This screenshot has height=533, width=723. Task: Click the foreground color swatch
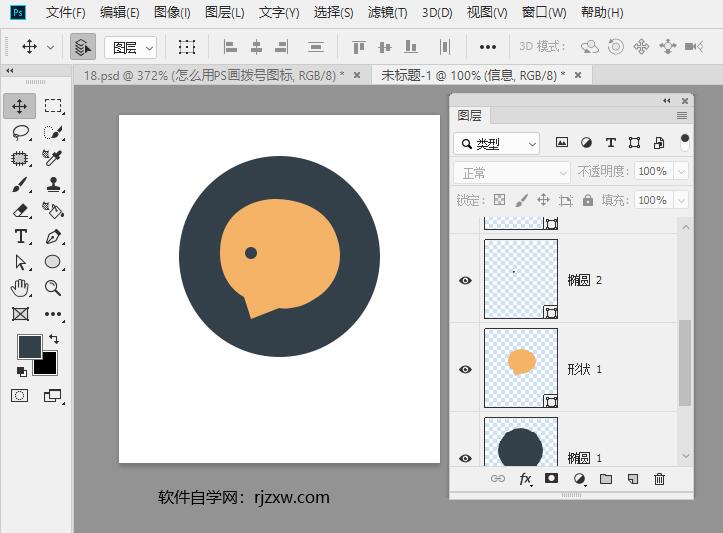point(30,346)
